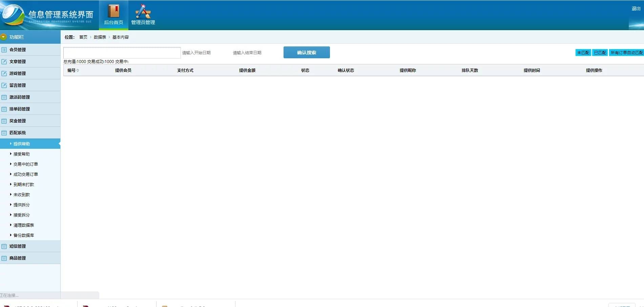Open 留言管理 using its icon
The width and height of the screenshot is (644, 307).
(4, 85)
